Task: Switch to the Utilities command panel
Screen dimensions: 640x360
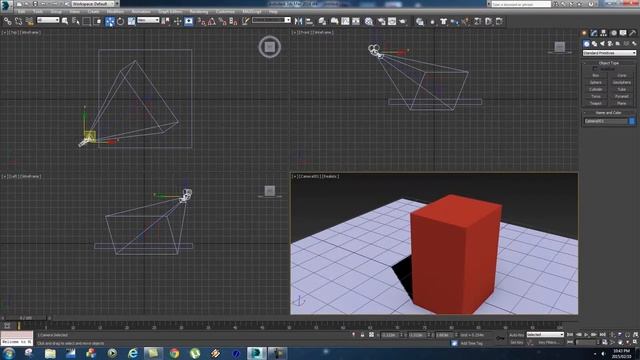Action: click(x=632, y=33)
